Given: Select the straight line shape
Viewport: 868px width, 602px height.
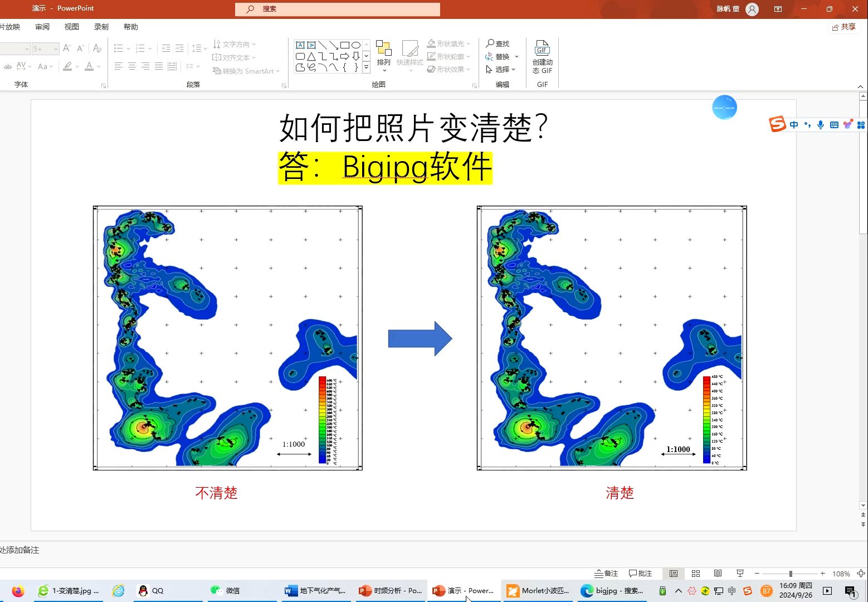Looking at the screenshot, I should click(323, 45).
